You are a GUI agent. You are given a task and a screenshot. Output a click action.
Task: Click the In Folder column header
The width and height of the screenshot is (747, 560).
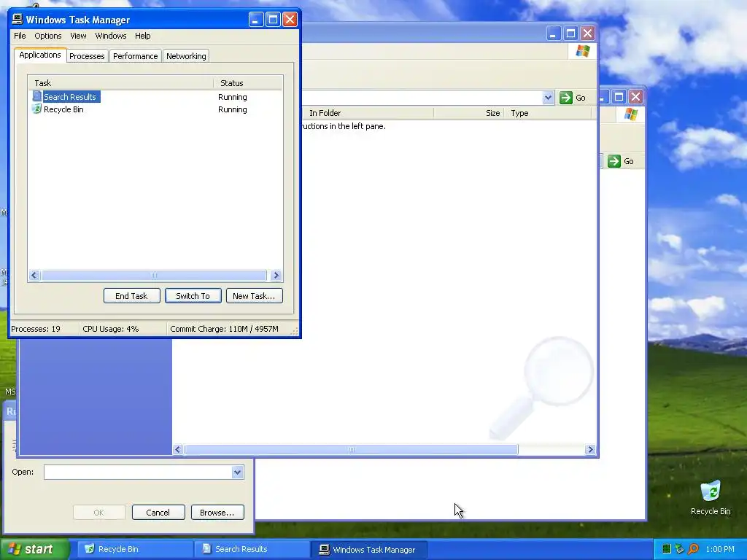[368, 113]
